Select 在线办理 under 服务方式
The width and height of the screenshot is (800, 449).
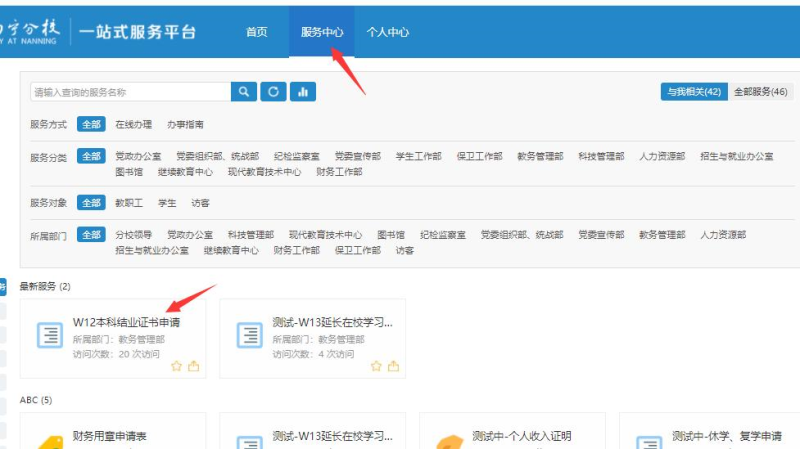tap(133, 125)
